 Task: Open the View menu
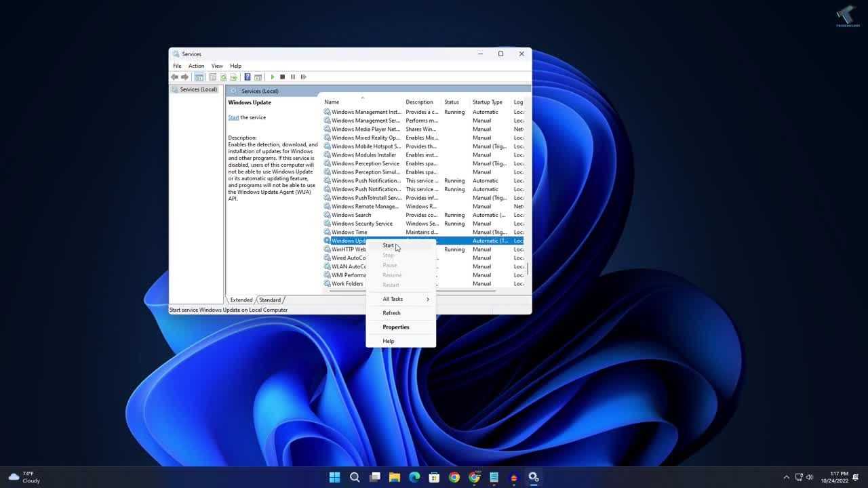[217, 66]
